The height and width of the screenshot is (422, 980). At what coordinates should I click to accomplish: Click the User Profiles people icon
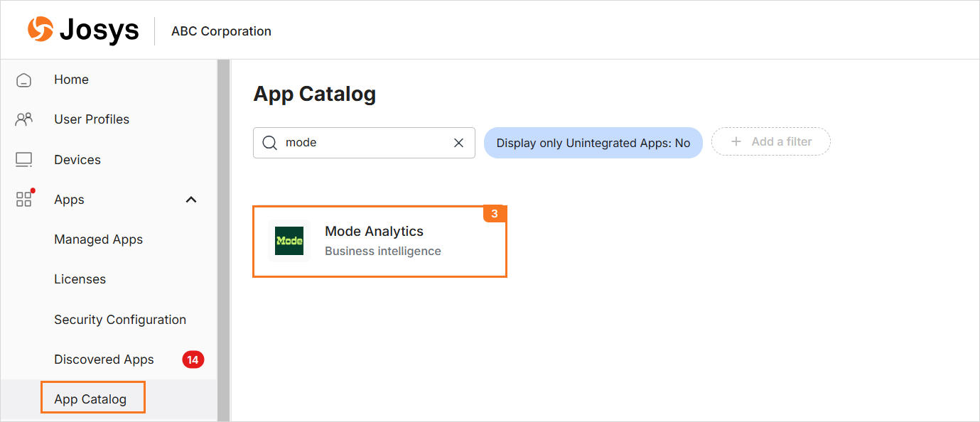click(x=24, y=119)
